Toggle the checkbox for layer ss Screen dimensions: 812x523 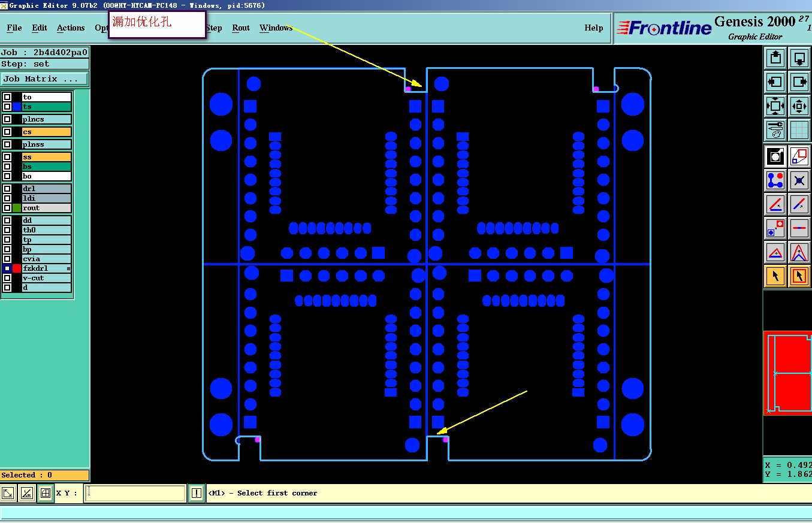pos(7,157)
